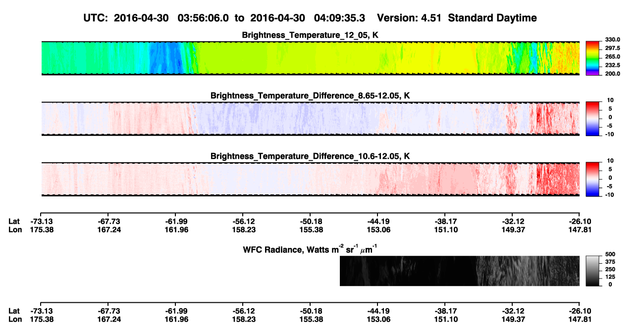Click 375 on the radiance scale
This screenshot has height=330, width=644.
(x=609, y=263)
